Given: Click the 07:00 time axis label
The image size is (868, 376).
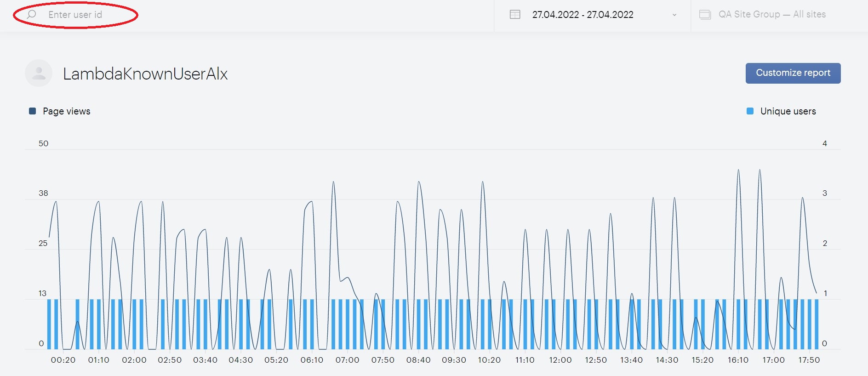Looking at the screenshot, I should [x=347, y=360].
